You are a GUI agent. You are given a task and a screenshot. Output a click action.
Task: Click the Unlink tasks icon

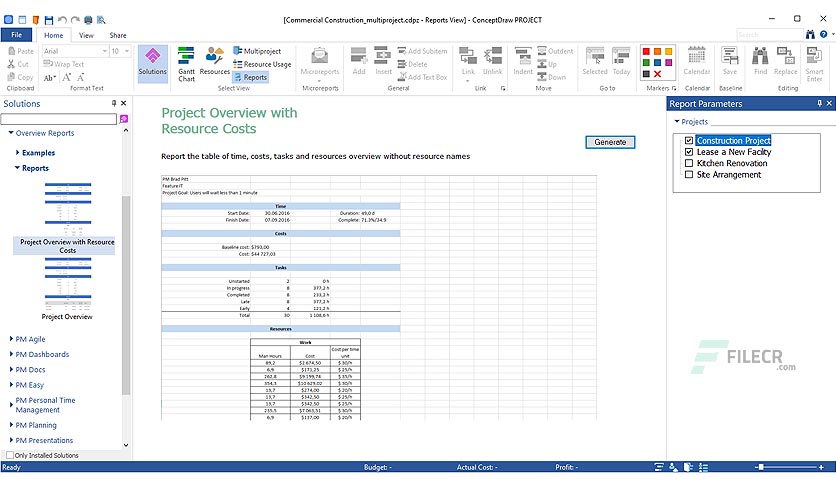point(492,61)
